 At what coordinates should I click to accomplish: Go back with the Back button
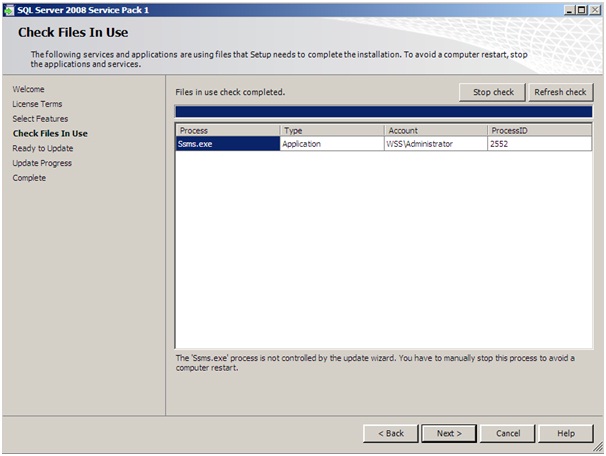pos(391,434)
